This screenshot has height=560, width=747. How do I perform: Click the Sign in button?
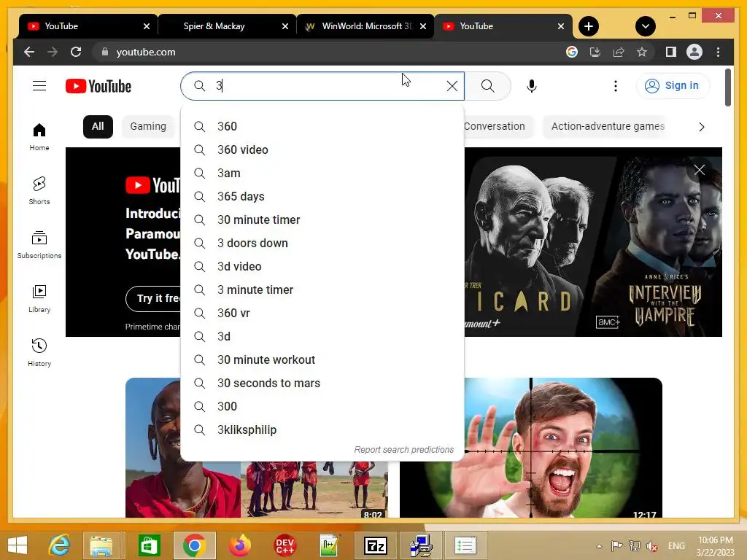click(672, 86)
